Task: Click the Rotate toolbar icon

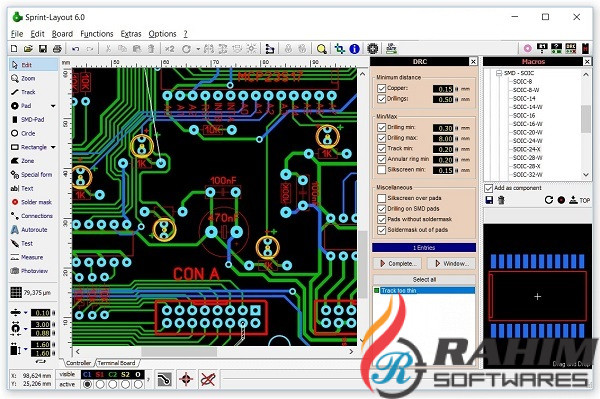Action: 186,49
